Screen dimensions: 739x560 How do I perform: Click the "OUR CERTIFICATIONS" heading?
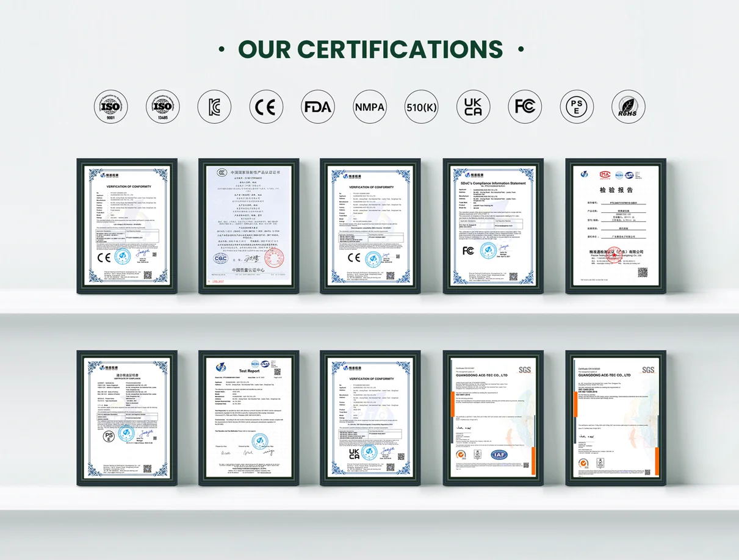[x=370, y=49]
